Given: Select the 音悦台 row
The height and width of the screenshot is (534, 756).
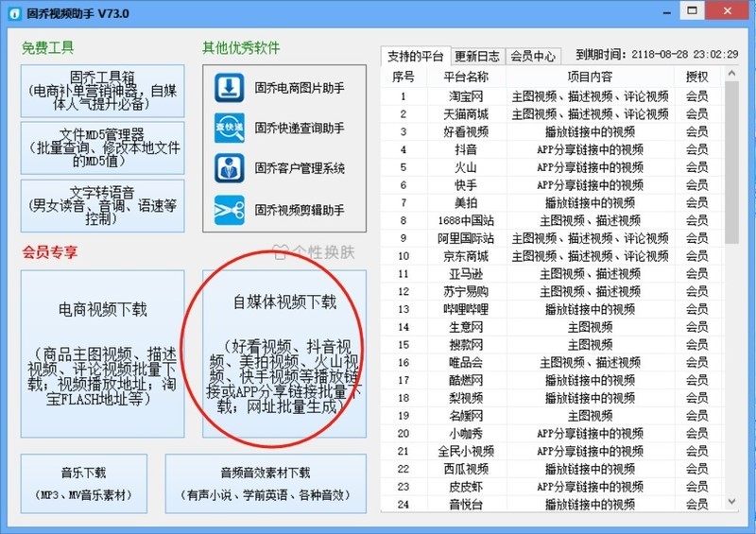Looking at the screenshot, I should point(553,504).
